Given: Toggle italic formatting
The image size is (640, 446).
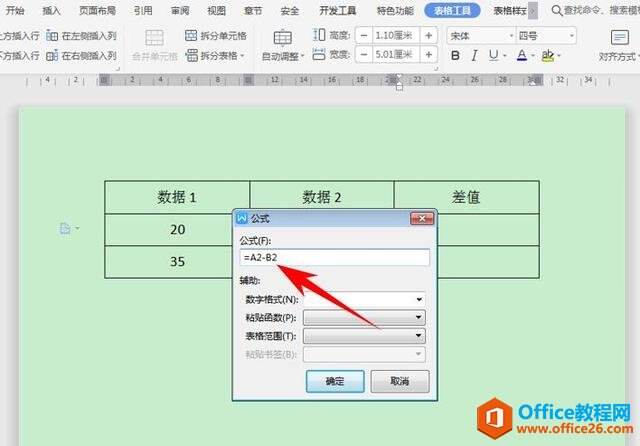Looking at the screenshot, I should tap(474, 55).
